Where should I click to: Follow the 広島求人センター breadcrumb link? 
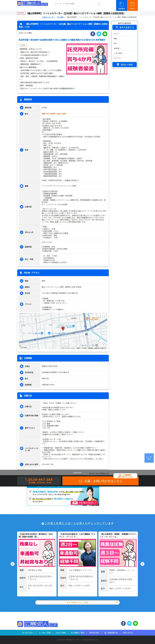pos(48,17)
